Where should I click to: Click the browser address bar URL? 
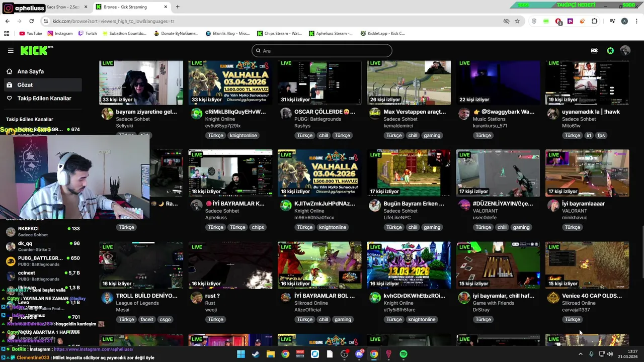pyautogui.click(x=113, y=21)
